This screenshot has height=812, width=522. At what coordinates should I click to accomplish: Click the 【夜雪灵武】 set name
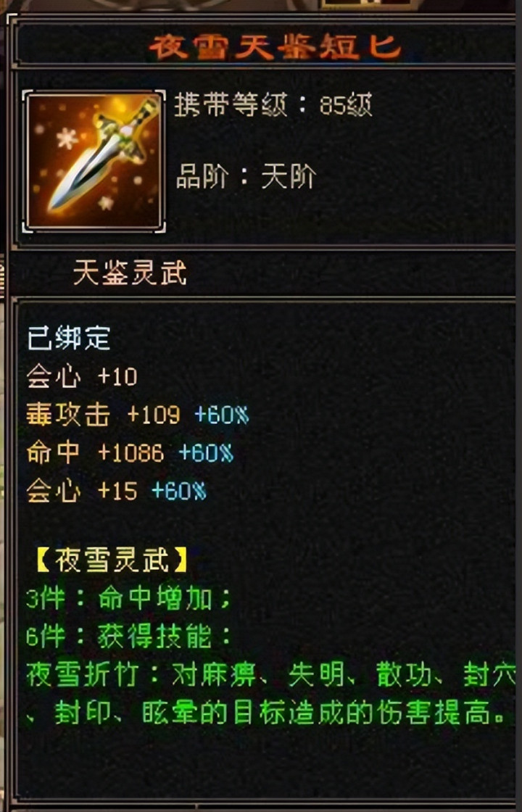click(x=112, y=561)
